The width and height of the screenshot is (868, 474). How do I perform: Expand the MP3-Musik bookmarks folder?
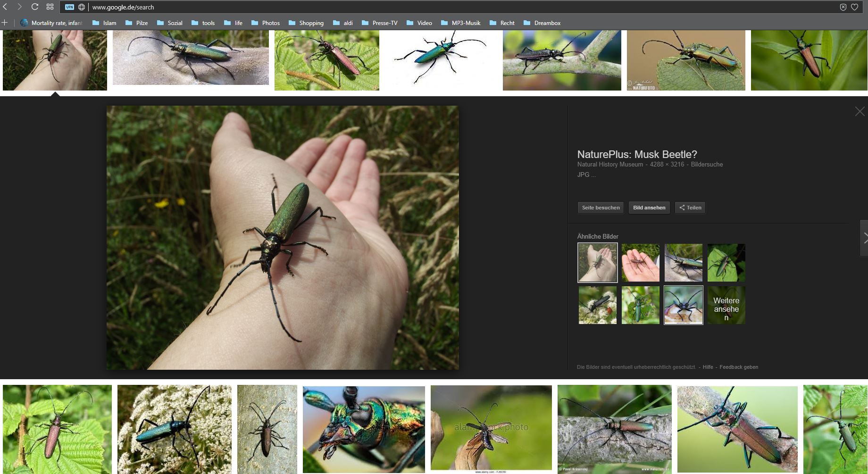click(x=461, y=23)
